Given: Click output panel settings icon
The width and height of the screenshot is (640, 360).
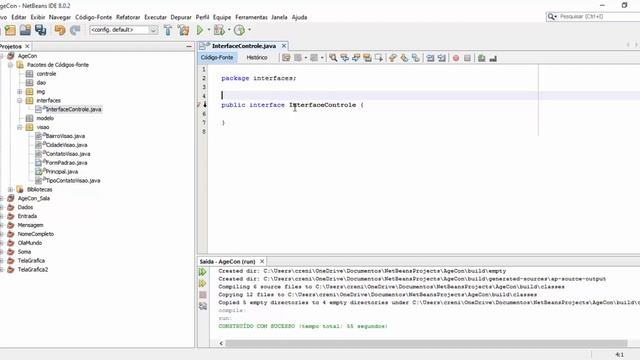Looking at the screenshot, I should 202,306.
